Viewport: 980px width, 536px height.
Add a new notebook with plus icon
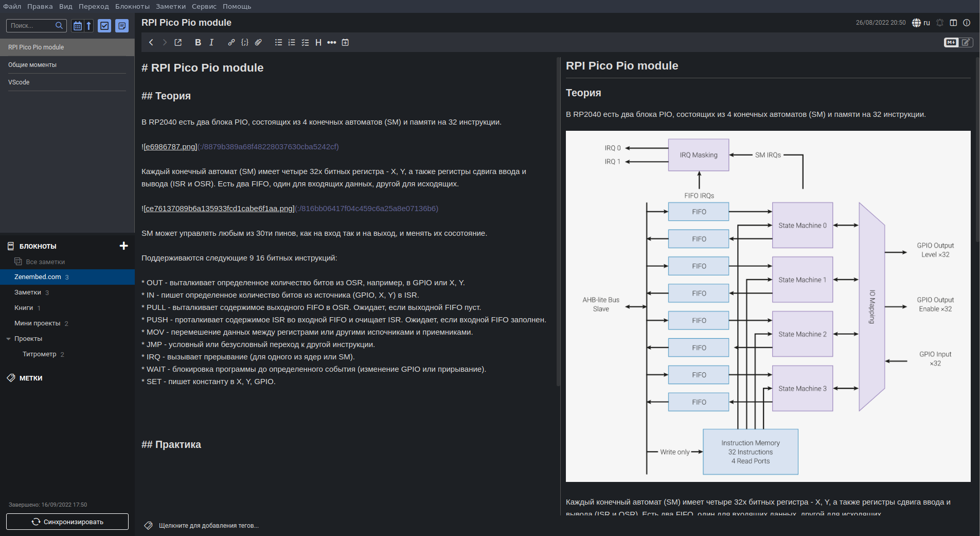(123, 246)
